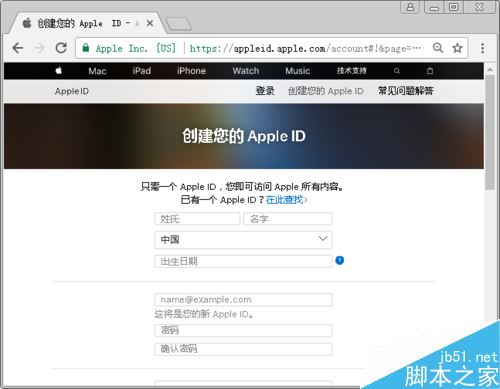Open the iPad menu item
Image resolution: width=500 pixels, height=389 pixels.
142,71
